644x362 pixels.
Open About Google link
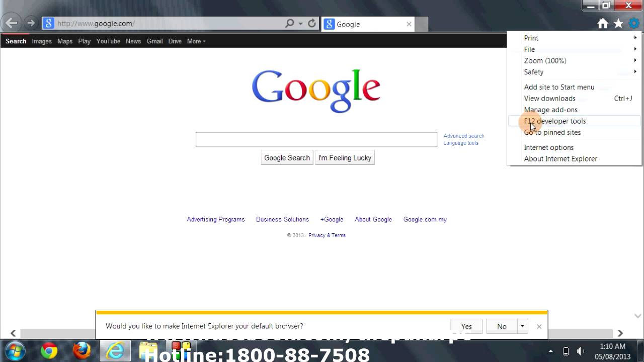[373, 219]
